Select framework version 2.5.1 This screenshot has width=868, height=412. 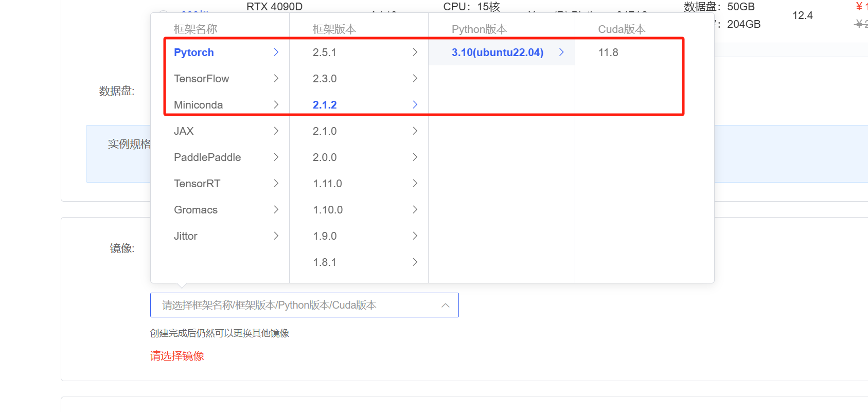(x=325, y=52)
